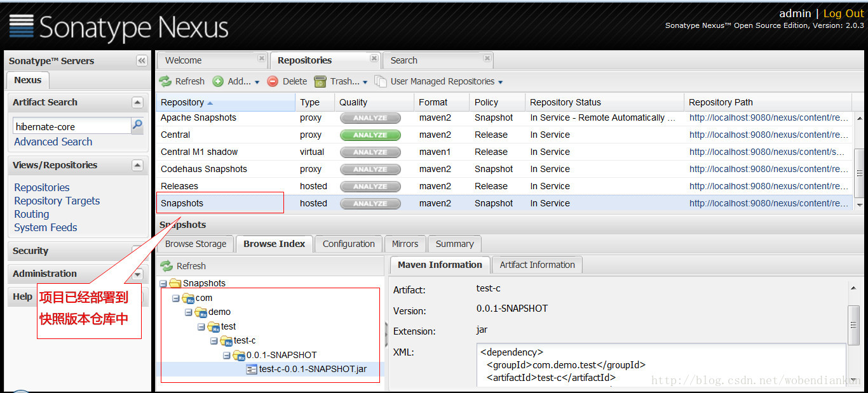Click the Quality column header
868x393 pixels.
tap(374, 102)
